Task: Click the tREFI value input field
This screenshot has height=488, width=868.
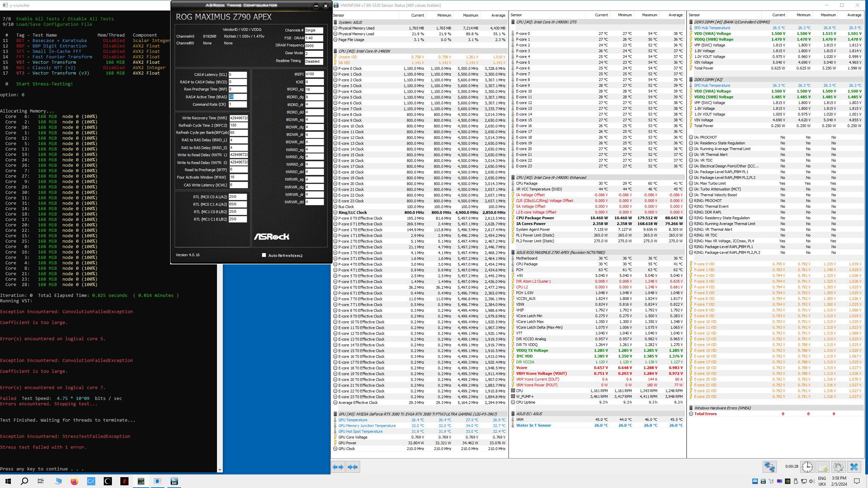Action: [x=314, y=74]
